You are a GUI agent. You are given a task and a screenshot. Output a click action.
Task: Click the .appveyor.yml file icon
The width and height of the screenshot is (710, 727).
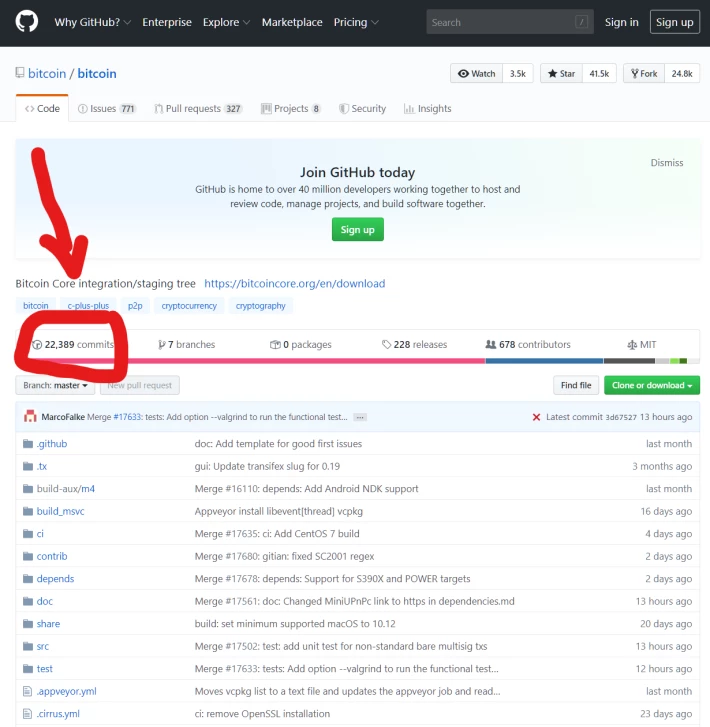coord(27,691)
